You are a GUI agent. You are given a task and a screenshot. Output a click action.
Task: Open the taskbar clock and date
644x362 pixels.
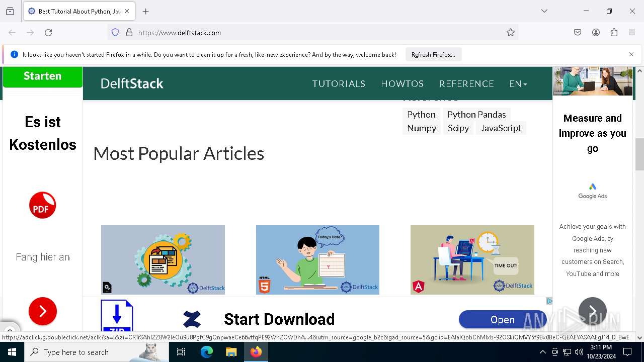[x=601, y=352]
